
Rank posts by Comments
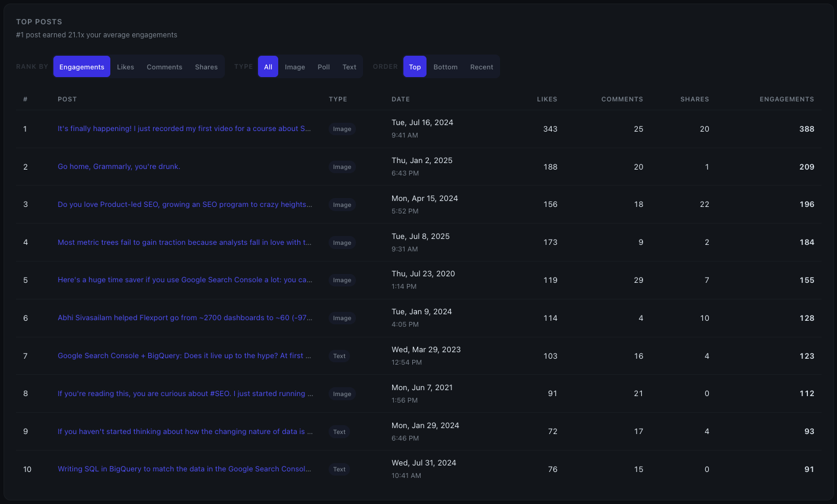coord(164,67)
